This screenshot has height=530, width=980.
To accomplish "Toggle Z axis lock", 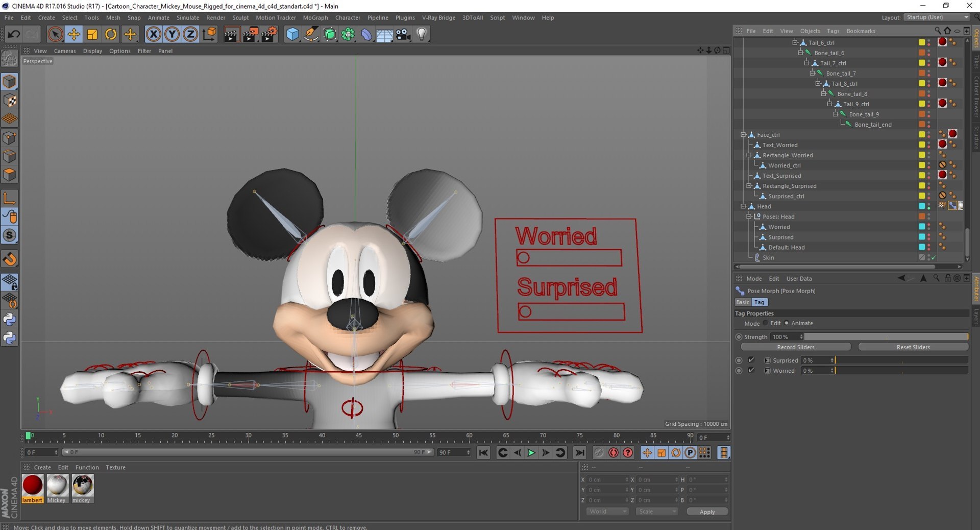I will pyautogui.click(x=190, y=34).
